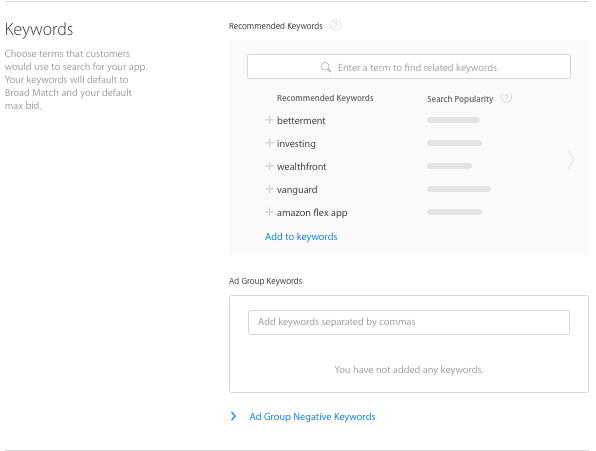Screen dimensions: 596x451
Task: Click the plus icon for amazon flex app
Action: 269,212
